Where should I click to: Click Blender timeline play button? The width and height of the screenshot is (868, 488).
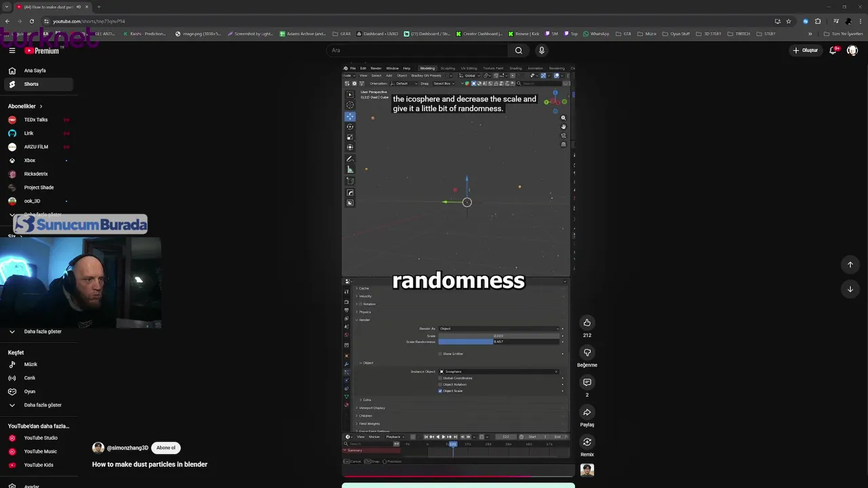443,436
